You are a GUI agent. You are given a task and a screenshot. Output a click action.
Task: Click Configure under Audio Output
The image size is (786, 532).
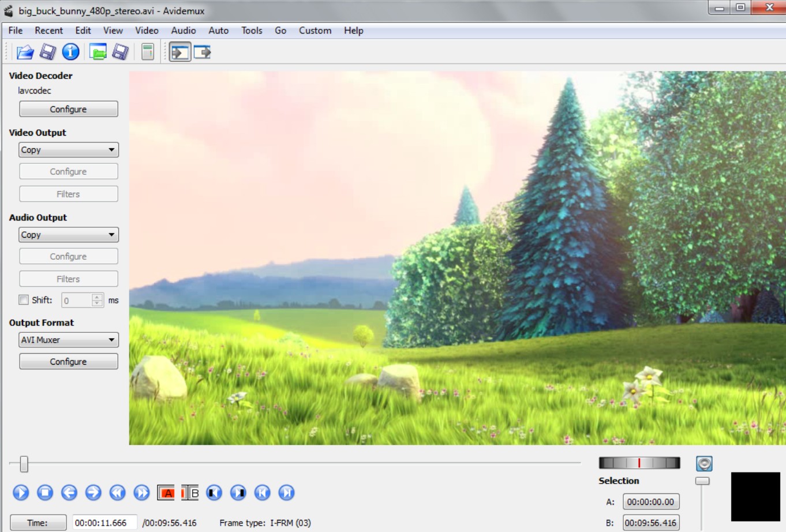click(x=69, y=256)
